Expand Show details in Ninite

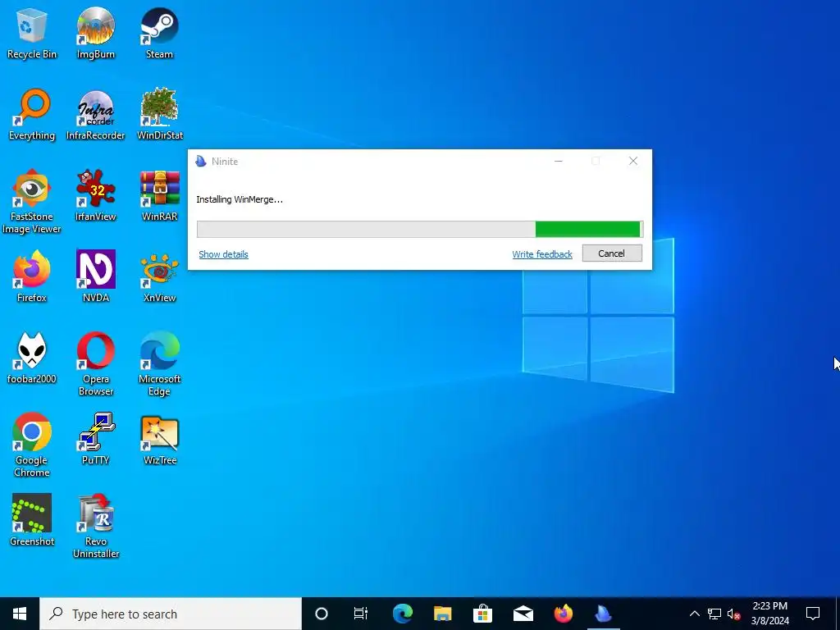pyautogui.click(x=223, y=254)
